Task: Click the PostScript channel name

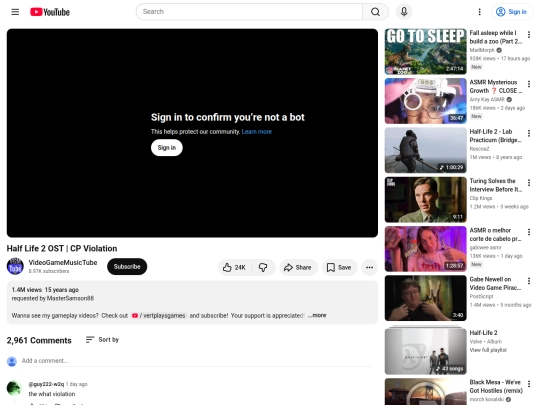Action: pyautogui.click(x=481, y=296)
